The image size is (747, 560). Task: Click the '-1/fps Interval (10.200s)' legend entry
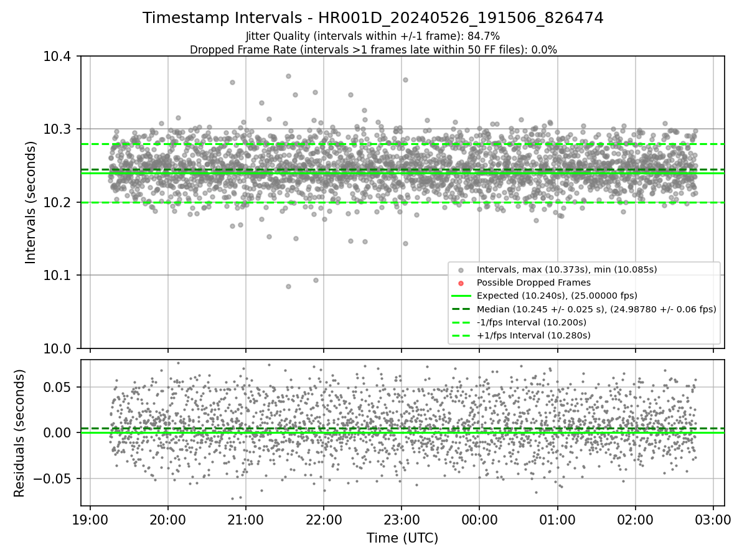pos(532,322)
